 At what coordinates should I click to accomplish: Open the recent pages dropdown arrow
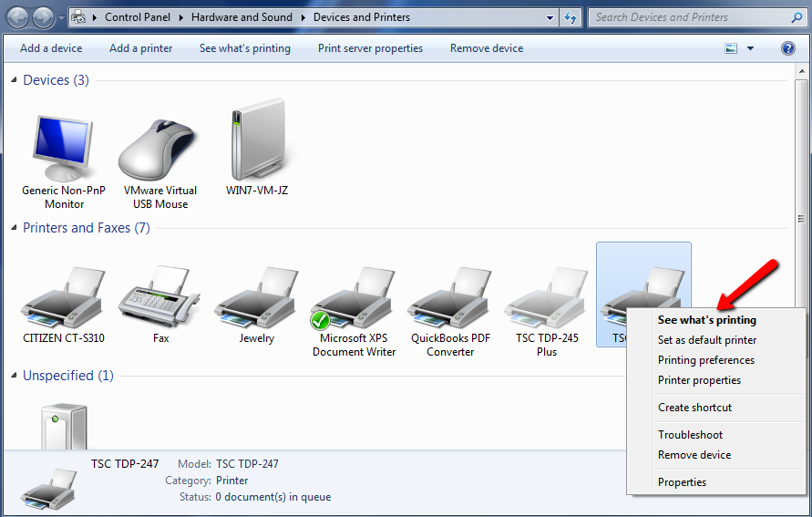tap(61, 18)
